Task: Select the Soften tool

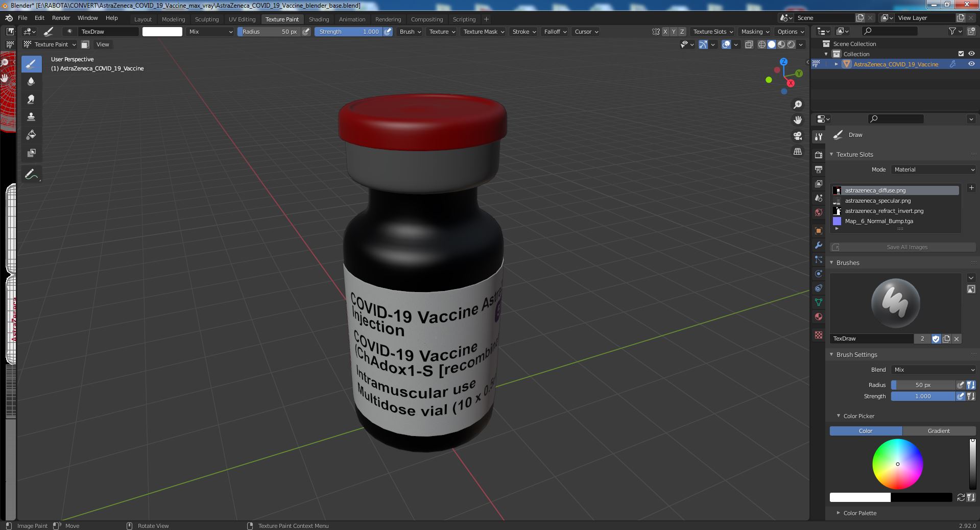Action: (x=31, y=82)
